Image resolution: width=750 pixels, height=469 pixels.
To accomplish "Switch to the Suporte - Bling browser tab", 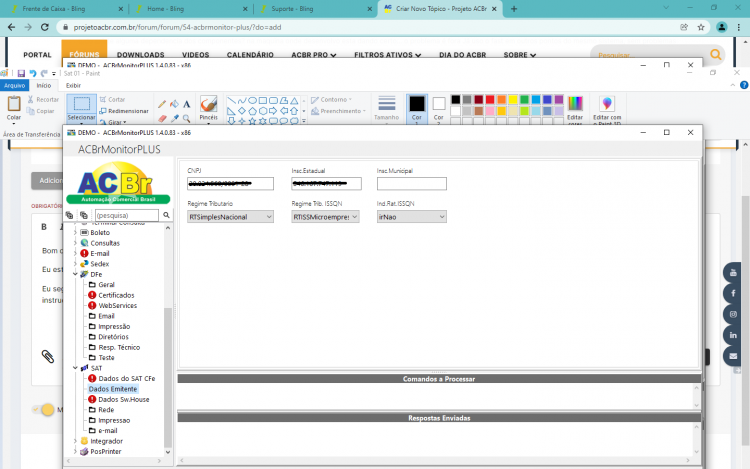I will point(316,9).
